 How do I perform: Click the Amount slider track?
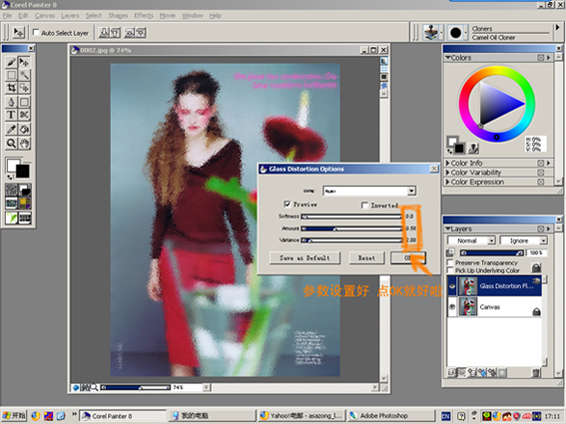[x=352, y=228]
